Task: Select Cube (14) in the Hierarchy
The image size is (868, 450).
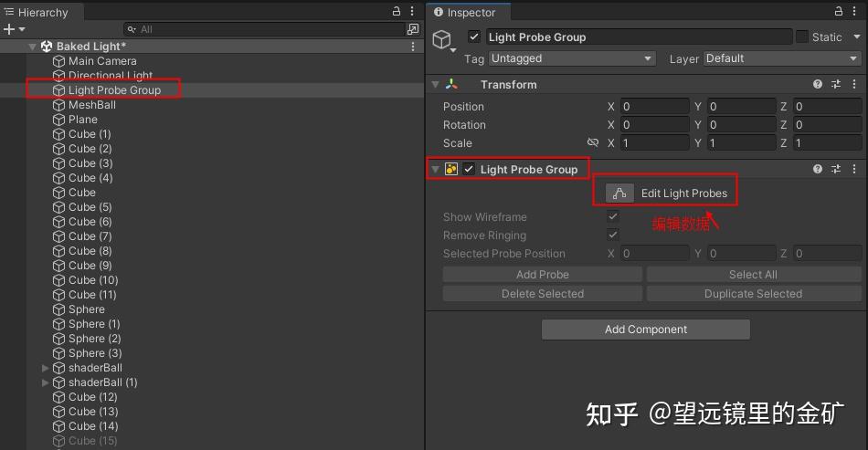Action: coord(93,426)
